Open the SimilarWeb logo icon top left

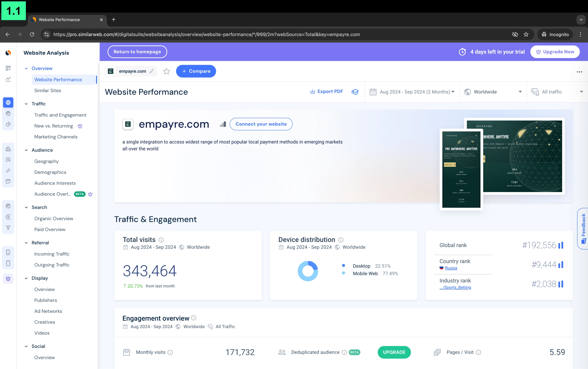point(8,53)
